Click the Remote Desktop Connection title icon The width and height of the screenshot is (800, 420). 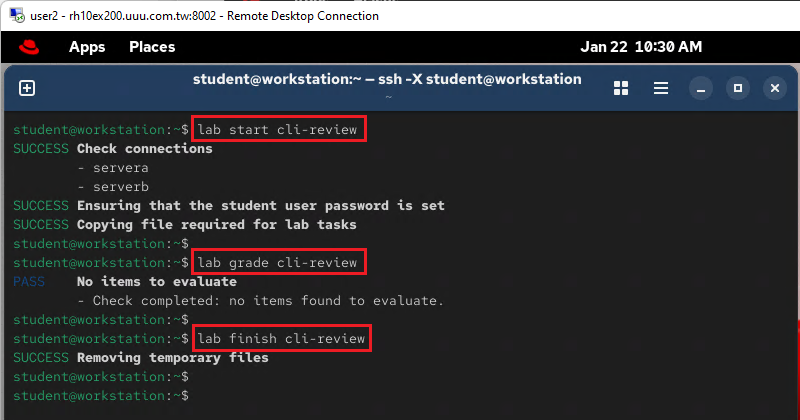point(13,15)
